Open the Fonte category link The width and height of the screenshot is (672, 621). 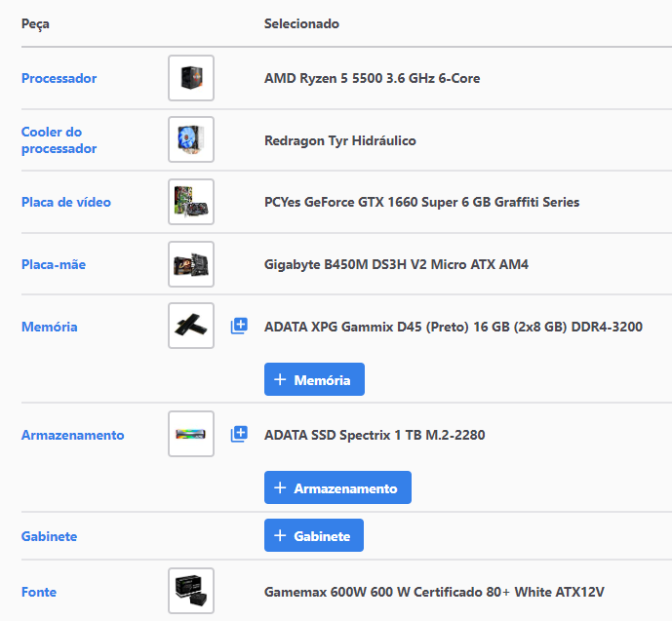[x=39, y=592]
